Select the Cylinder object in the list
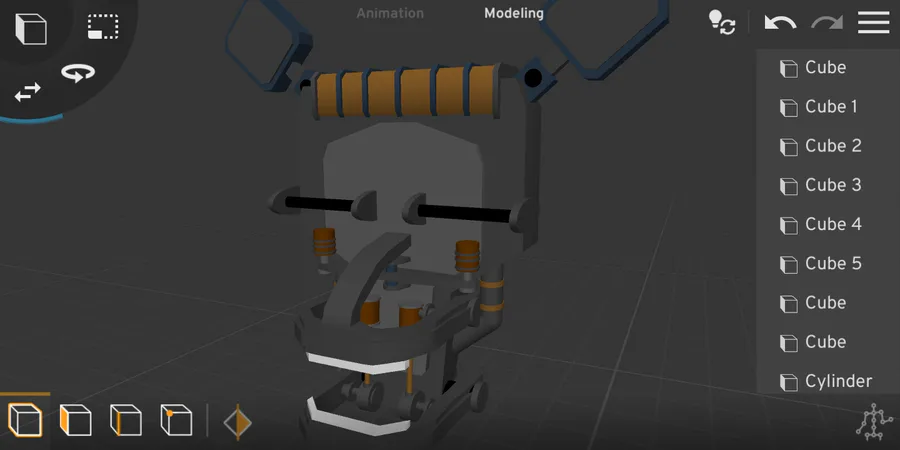Image resolution: width=900 pixels, height=450 pixels. (828, 381)
